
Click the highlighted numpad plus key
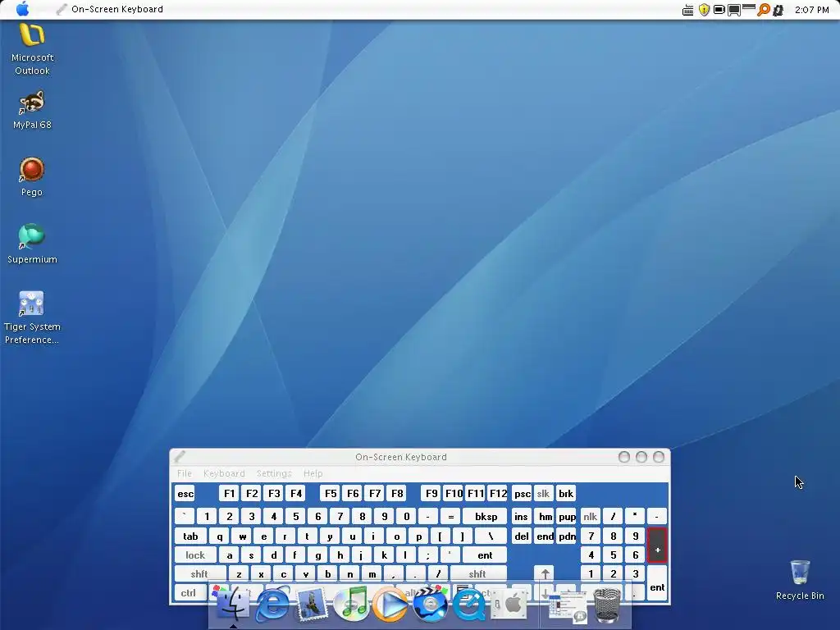tap(657, 546)
